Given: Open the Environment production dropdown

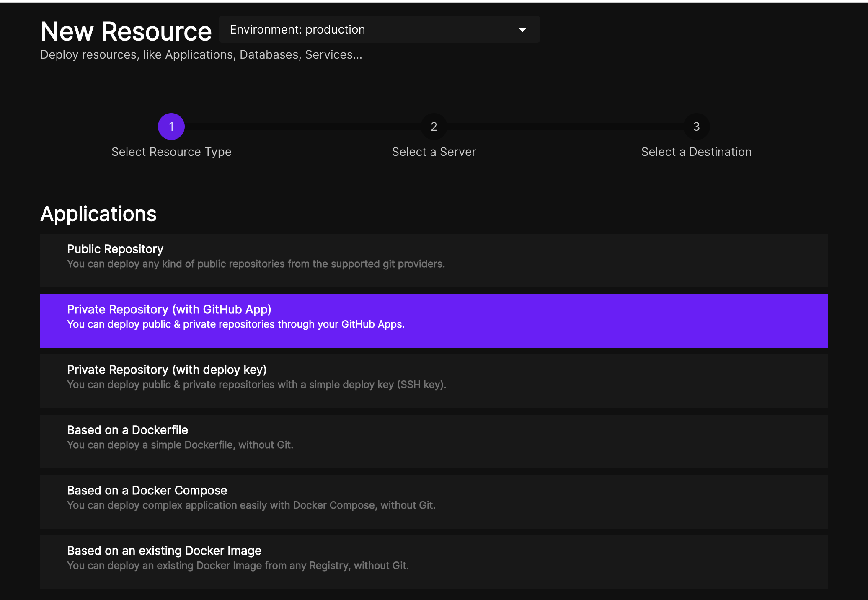Looking at the screenshot, I should tap(379, 30).
